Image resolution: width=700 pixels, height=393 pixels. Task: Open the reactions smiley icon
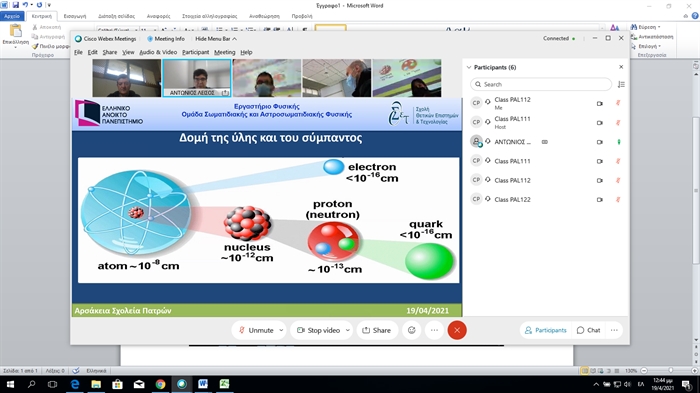pos(412,330)
